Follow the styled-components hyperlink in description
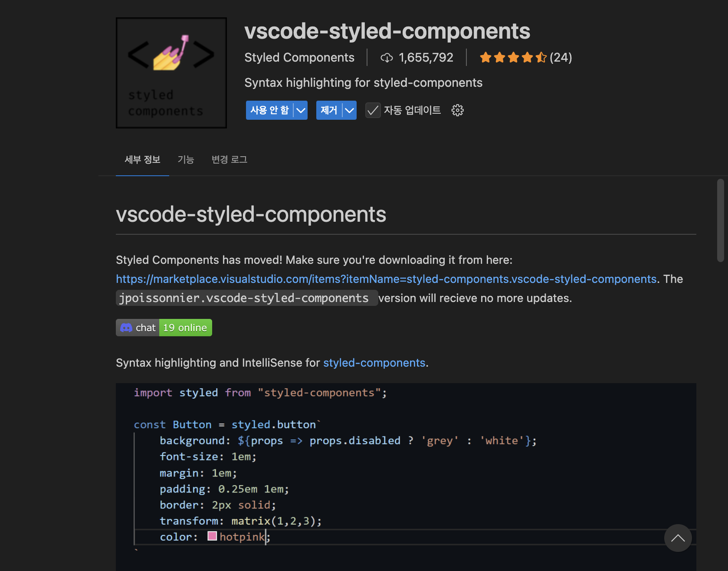 pyautogui.click(x=374, y=363)
